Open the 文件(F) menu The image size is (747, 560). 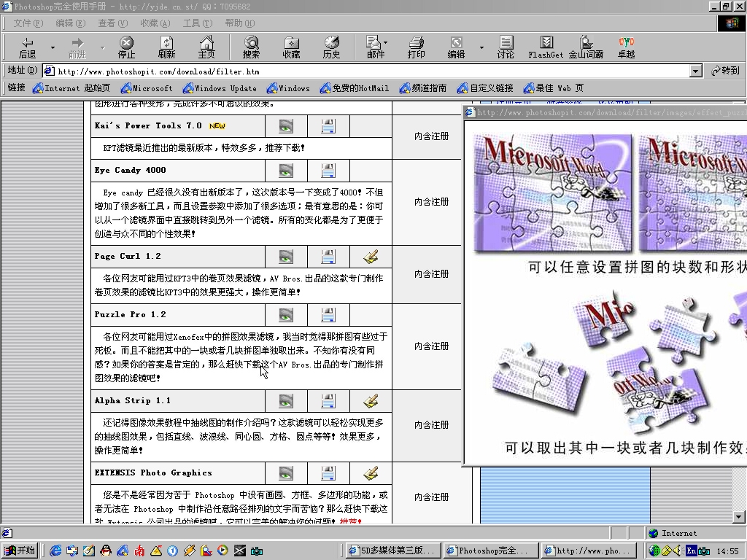click(x=28, y=23)
